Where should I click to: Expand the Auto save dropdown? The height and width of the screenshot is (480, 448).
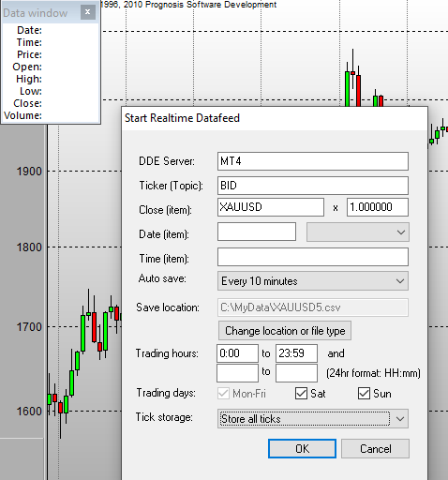coord(313,281)
